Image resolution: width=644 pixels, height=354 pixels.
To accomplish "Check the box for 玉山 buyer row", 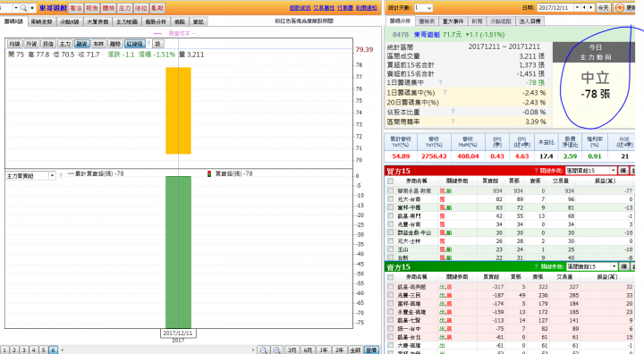I will 390,249.
